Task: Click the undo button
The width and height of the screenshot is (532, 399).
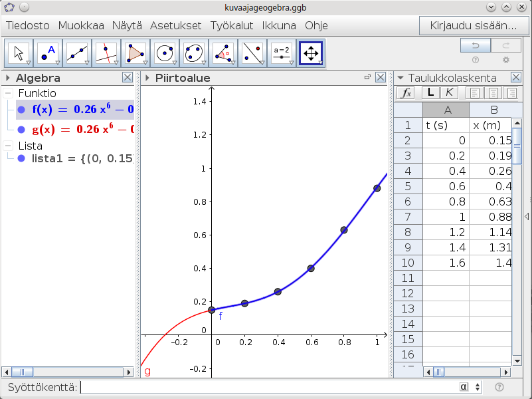Action: (x=476, y=45)
